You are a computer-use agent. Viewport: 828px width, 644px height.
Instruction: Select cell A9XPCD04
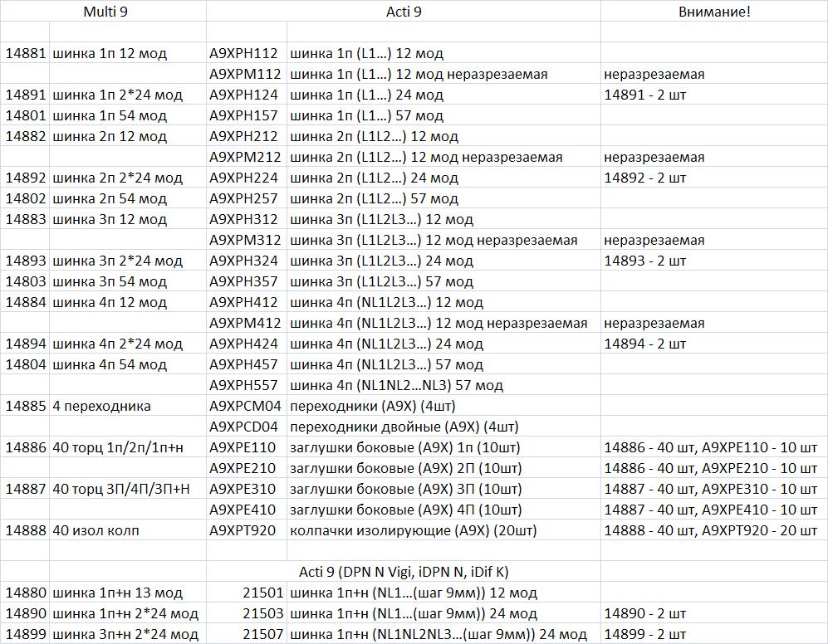click(x=247, y=426)
